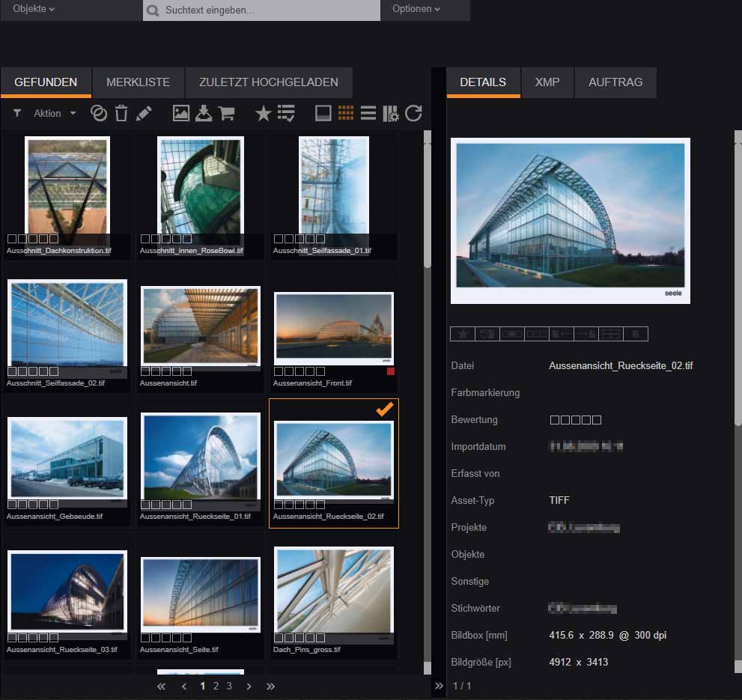Go to first page double-left arrow

coord(162,687)
